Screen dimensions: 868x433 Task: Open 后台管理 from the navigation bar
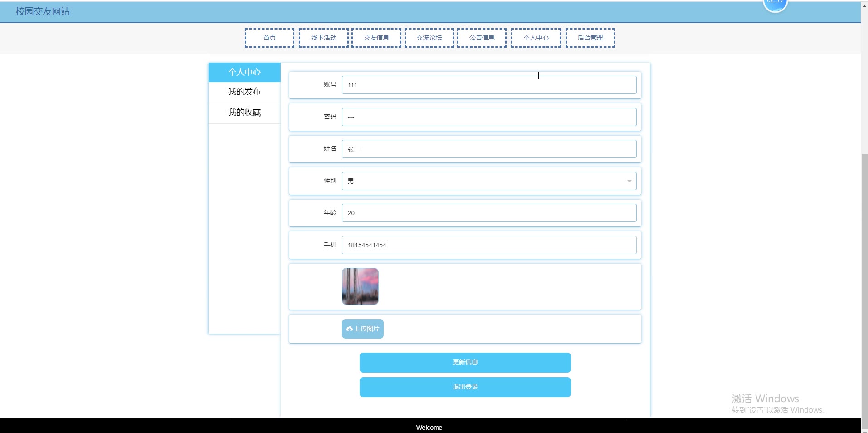pyautogui.click(x=590, y=38)
